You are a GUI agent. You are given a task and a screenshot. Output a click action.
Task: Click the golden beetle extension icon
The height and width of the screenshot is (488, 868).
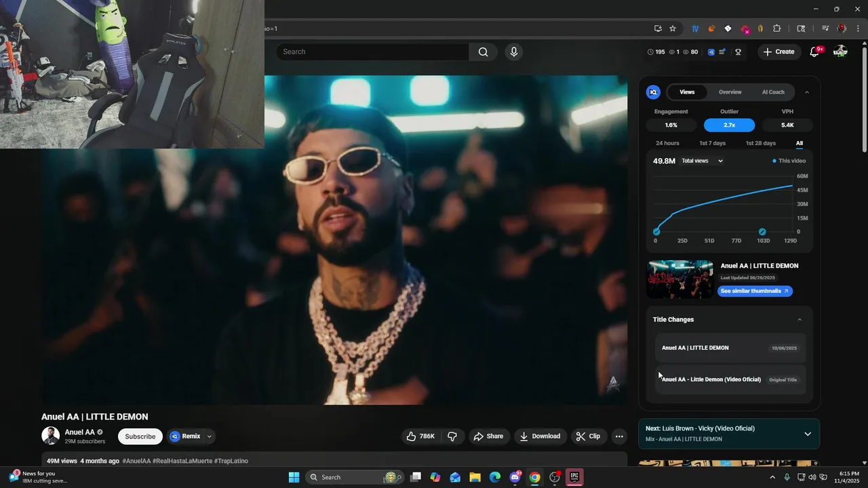pyautogui.click(x=760, y=28)
